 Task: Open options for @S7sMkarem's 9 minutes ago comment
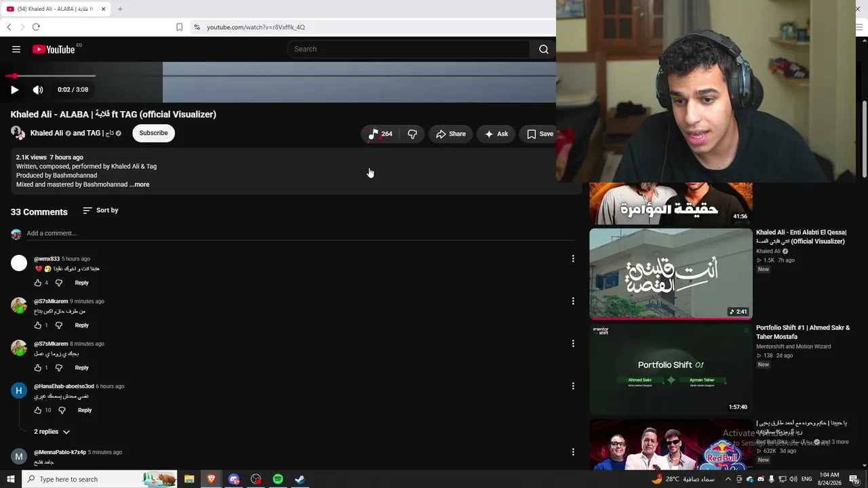coord(573,301)
